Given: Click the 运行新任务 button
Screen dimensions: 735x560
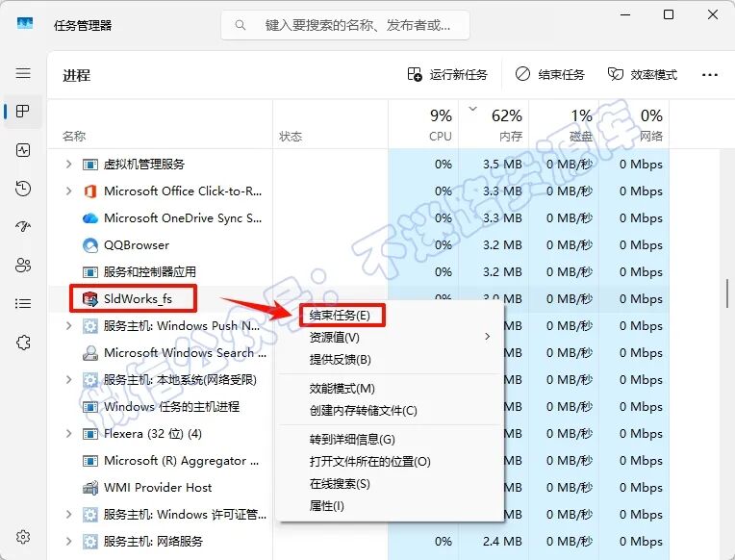Looking at the screenshot, I should (x=447, y=75).
